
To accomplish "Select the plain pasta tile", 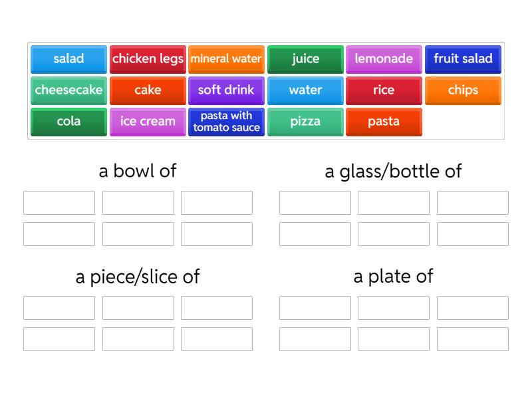I will pyautogui.click(x=384, y=122).
